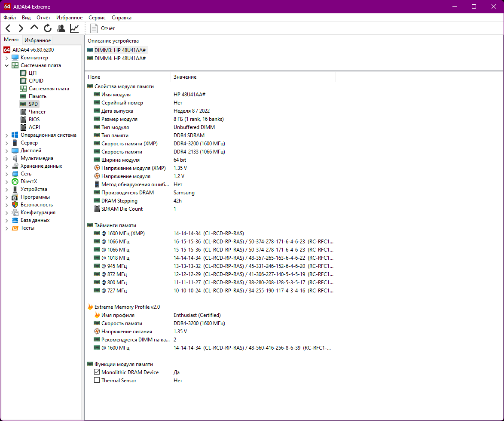Screen dimensions: 504x421
Task: Open the graph chart icon in the toolbar
Action: tap(74, 28)
